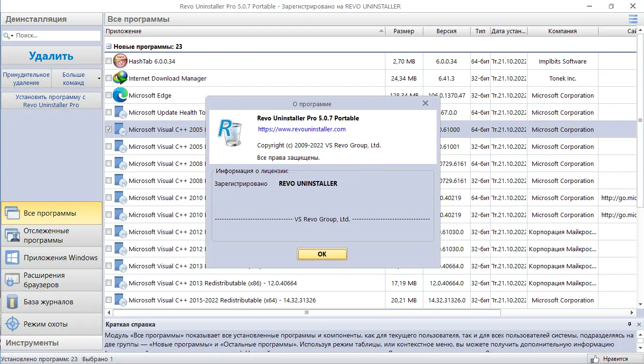The width and height of the screenshot is (644, 364).
Task: Tick the Microsoft Update Health Tools checkbox
Action: (x=109, y=112)
